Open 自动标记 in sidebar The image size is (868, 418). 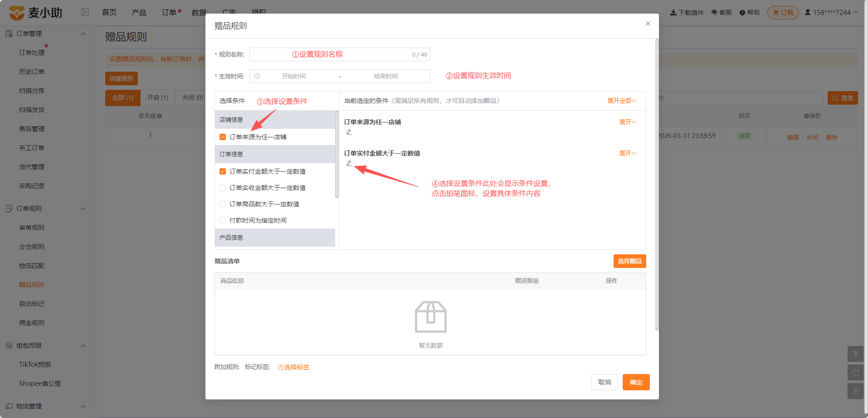point(32,304)
